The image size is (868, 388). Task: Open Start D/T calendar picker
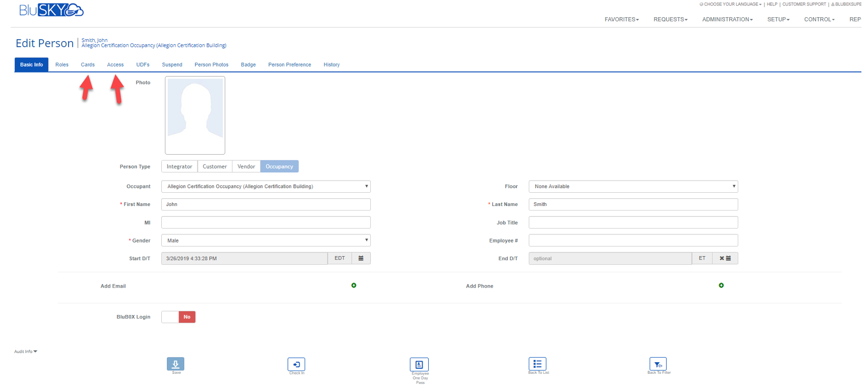click(361, 258)
